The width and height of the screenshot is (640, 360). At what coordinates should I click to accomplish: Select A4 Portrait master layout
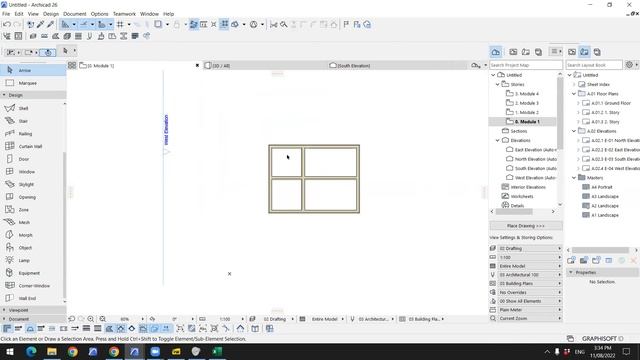602,187
